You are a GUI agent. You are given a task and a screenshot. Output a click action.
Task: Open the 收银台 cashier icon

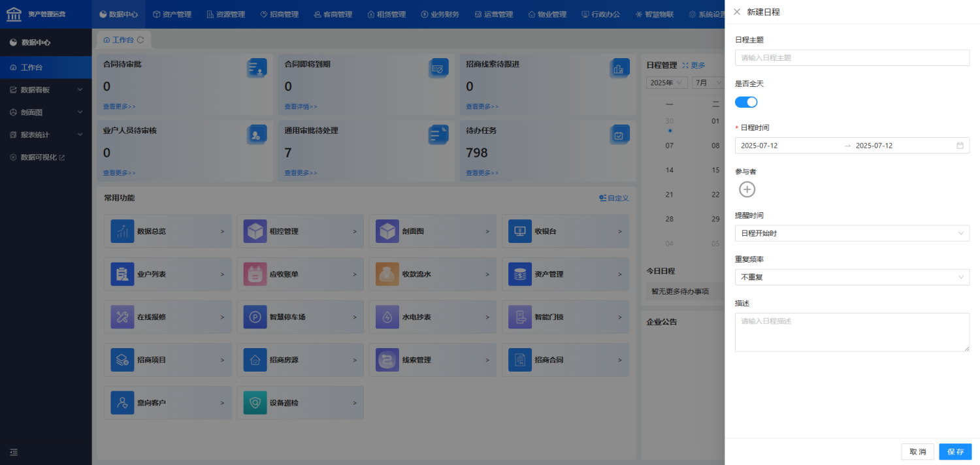pyautogui.click(x=520, y=231)
